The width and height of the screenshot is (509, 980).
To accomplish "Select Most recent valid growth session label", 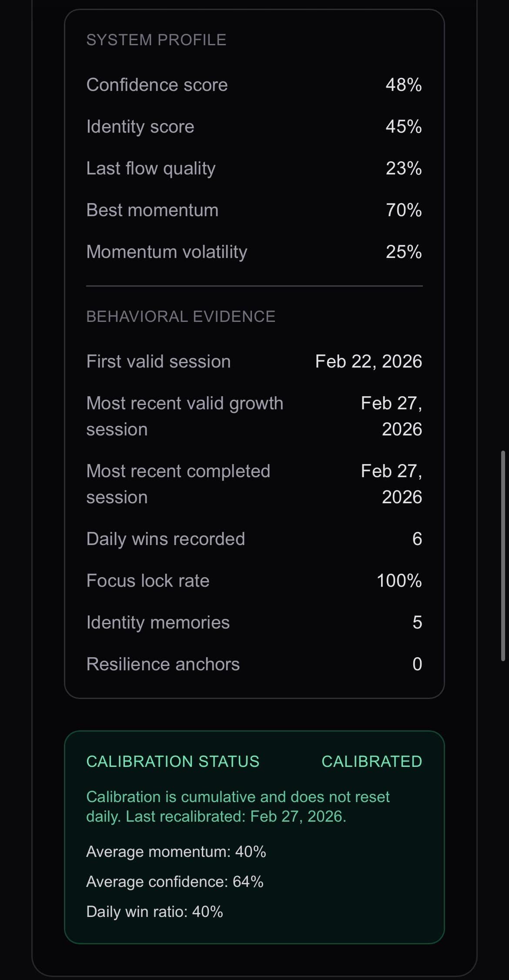I will 184,416.
